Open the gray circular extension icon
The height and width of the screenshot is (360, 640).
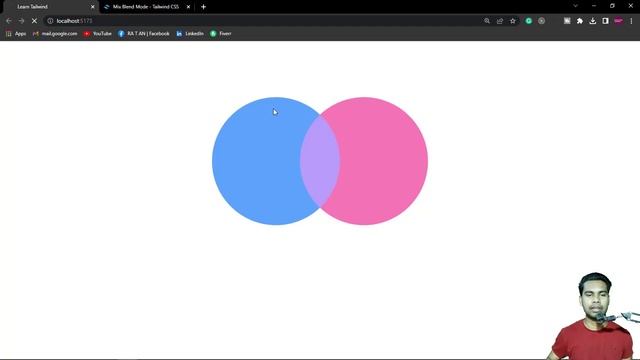[542, 21]
